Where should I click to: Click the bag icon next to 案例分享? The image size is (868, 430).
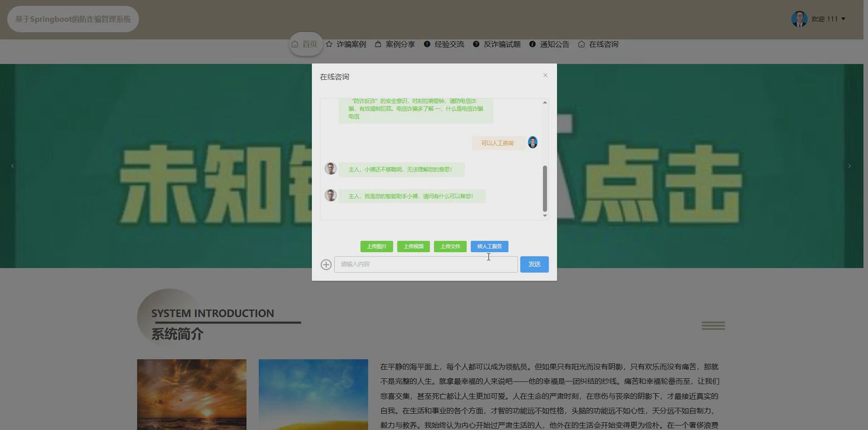click(x=378, y=44)
